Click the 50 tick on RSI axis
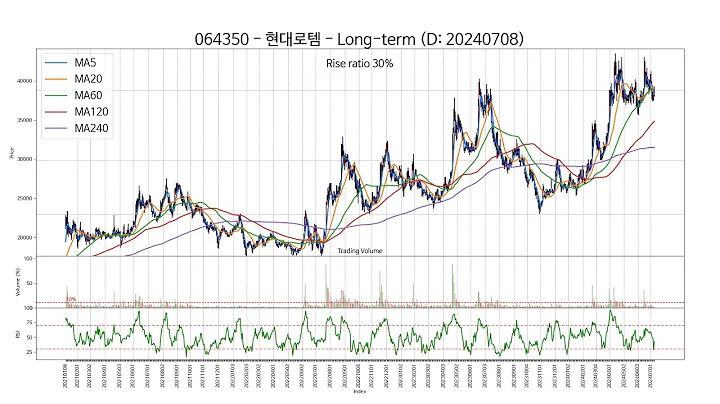 [29, 337]
